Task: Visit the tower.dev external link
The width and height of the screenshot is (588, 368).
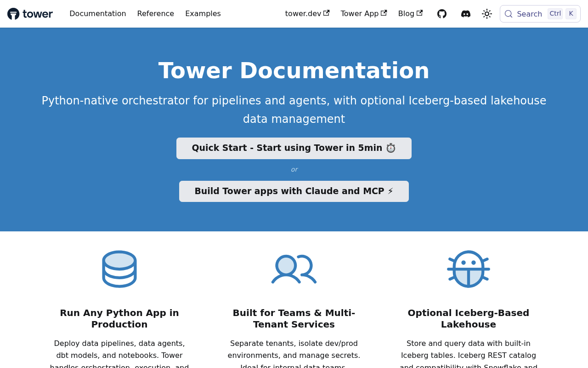Action: pos(307,14)
